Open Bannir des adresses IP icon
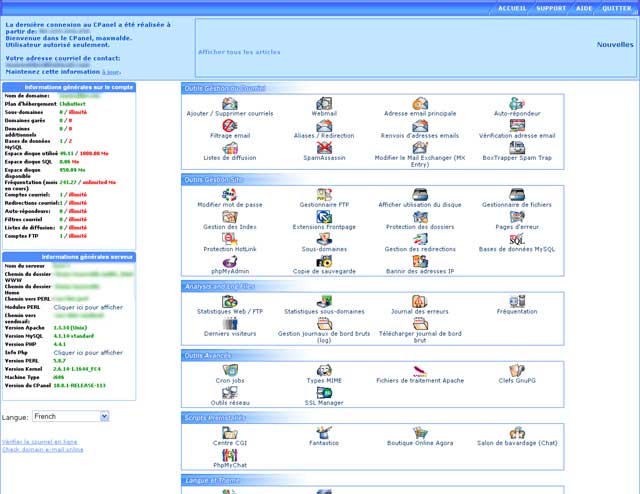Image resolution: width=640 pixels, height=494 pixels. tap(420, 261)
